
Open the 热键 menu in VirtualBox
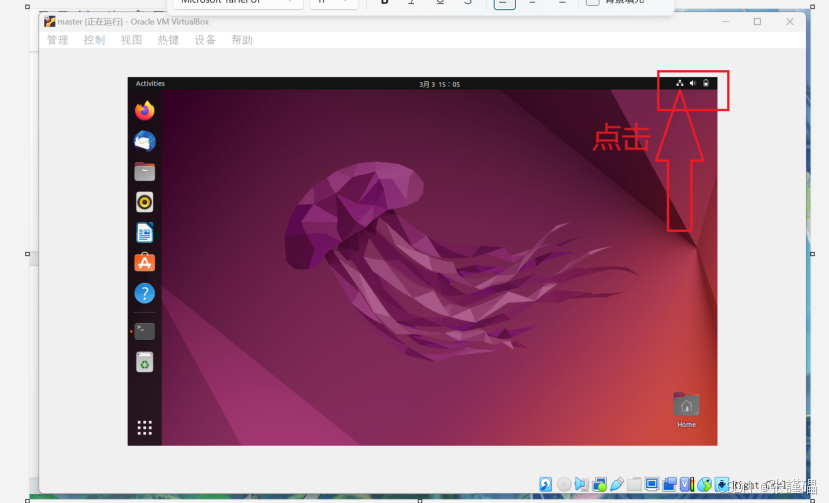(168, 40)
